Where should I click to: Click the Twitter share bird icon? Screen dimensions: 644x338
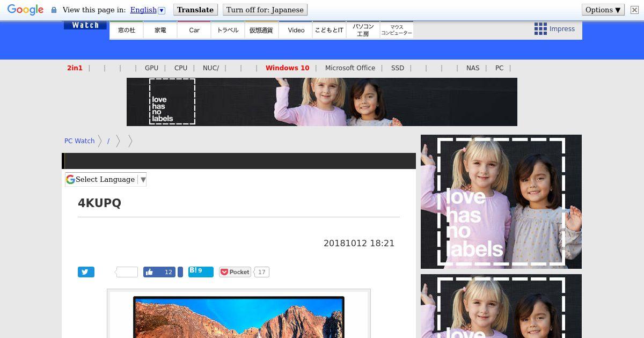coord(86,272)
